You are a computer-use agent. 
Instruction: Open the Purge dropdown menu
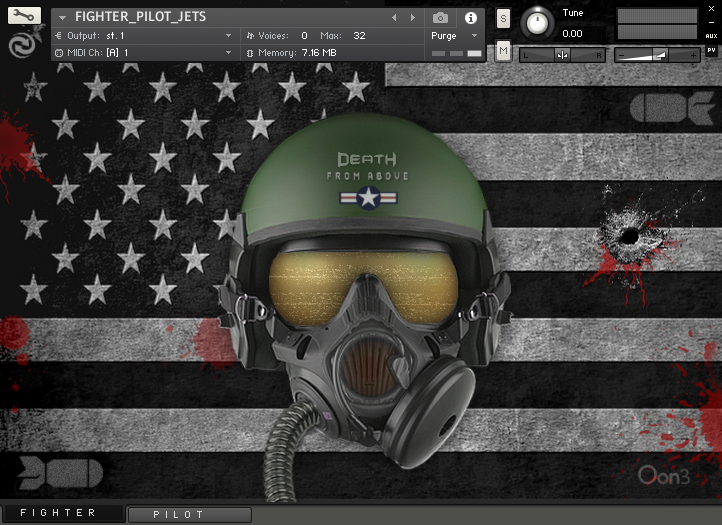pos(454,35)
